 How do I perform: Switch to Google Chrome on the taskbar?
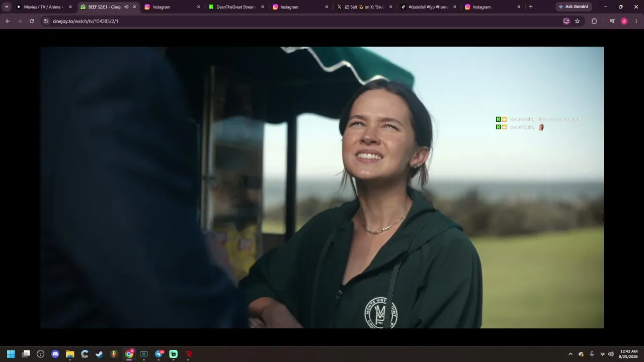[129, 354]
